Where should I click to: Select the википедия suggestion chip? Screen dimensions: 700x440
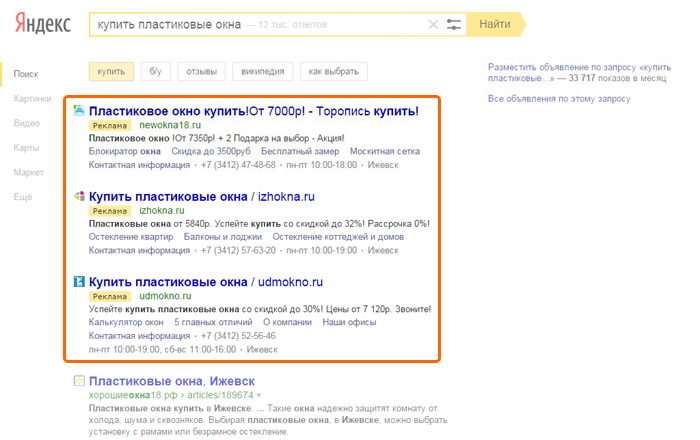262,71
